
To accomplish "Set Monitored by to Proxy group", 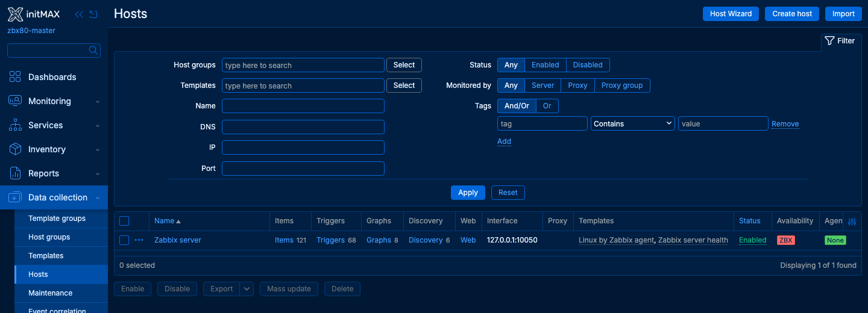I will [x=622, y=85].
